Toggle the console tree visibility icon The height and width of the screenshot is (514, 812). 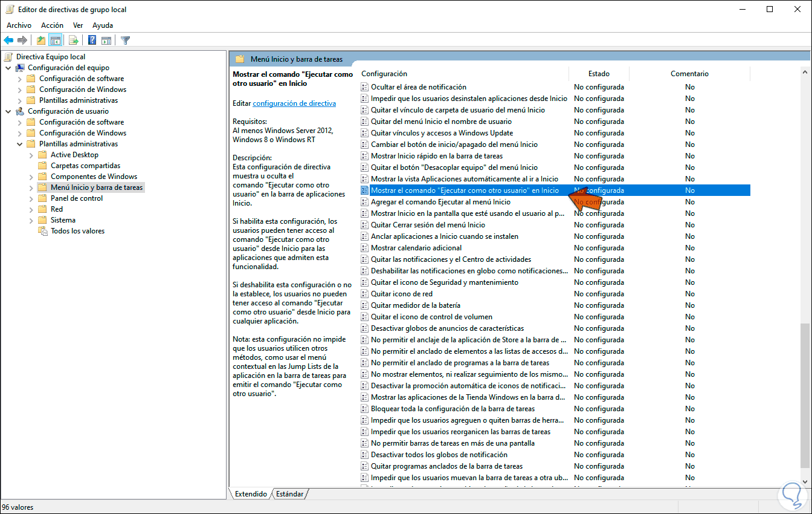point(55,40)
